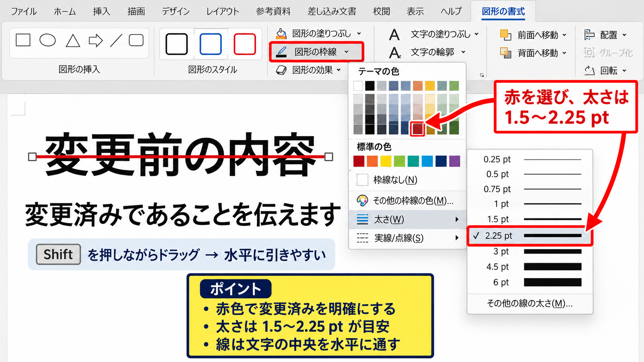Pick the yellow standard color swatch

[386, 161]
